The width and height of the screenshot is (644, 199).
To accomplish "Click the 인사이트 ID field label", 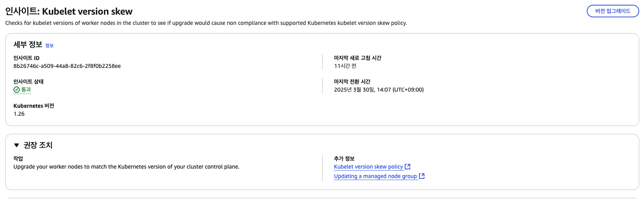I will click(26, 58).
